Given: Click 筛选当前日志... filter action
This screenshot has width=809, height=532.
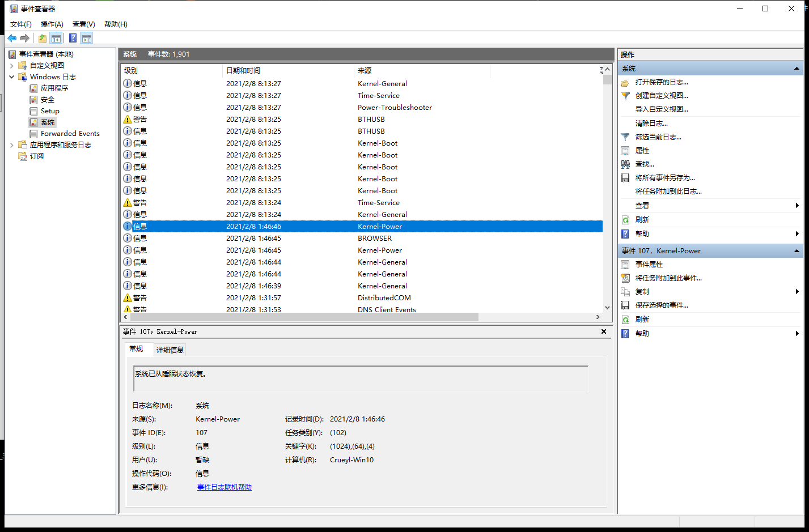Looking at the screenshot, I should [x=658, y=137].
